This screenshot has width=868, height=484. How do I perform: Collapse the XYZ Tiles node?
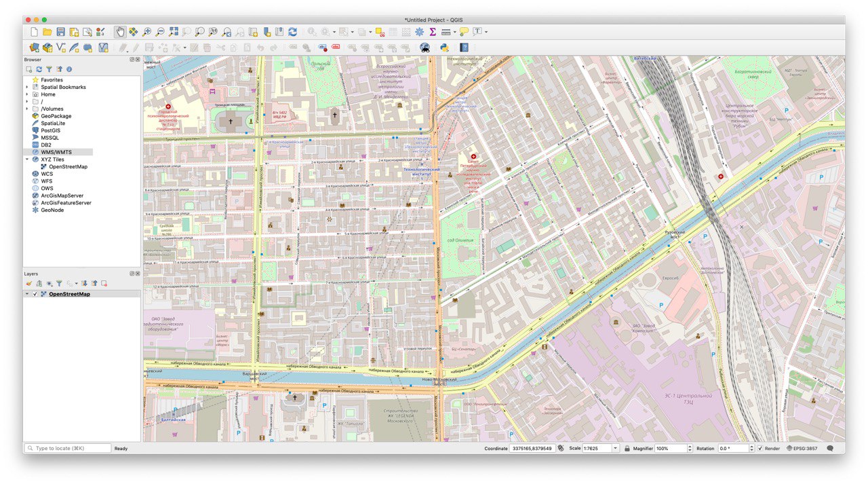[27, 160]
